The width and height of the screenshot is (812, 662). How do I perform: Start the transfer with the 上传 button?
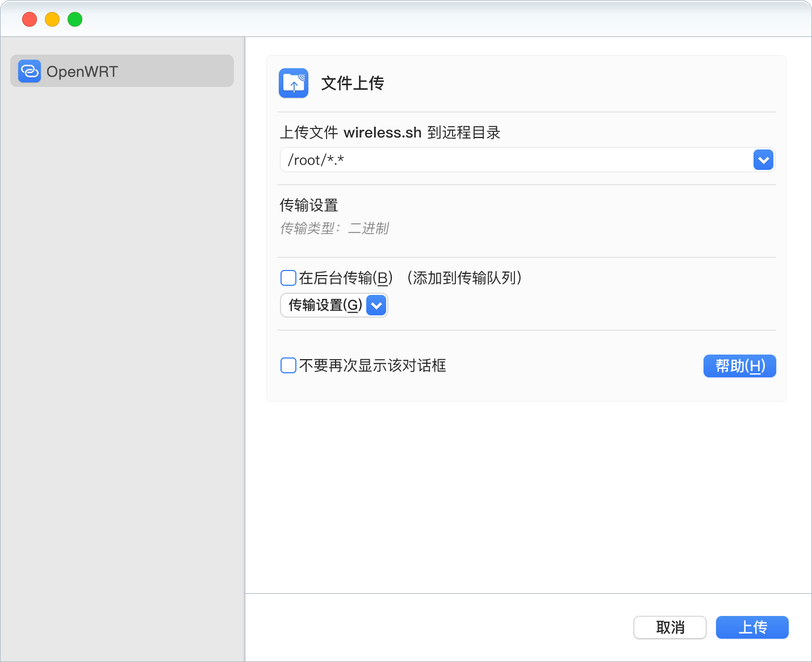point(752,627)
